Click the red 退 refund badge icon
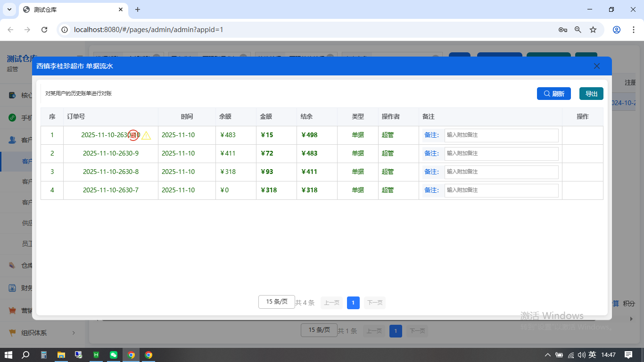644x362 pixels. click(x=133, y=135)
